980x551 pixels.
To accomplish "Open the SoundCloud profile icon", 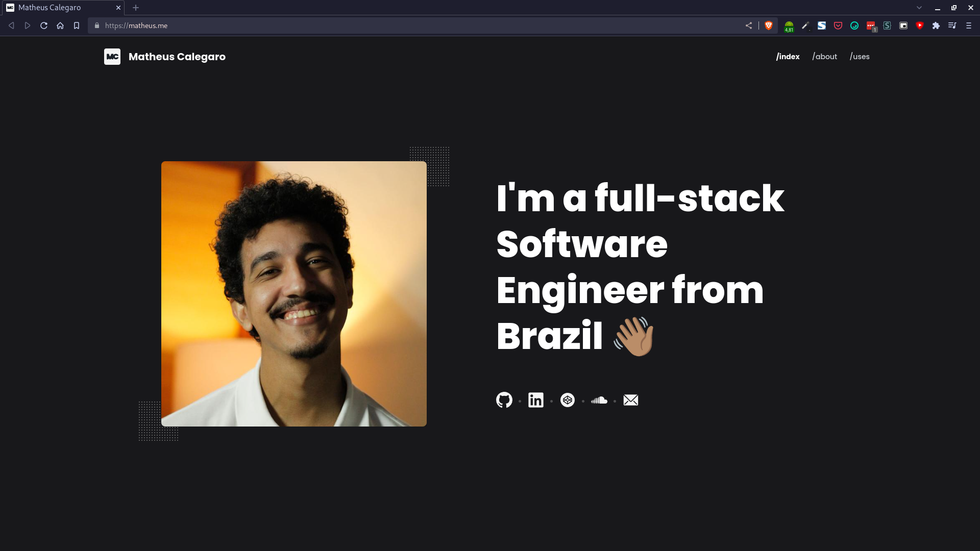I will point(599,400).
